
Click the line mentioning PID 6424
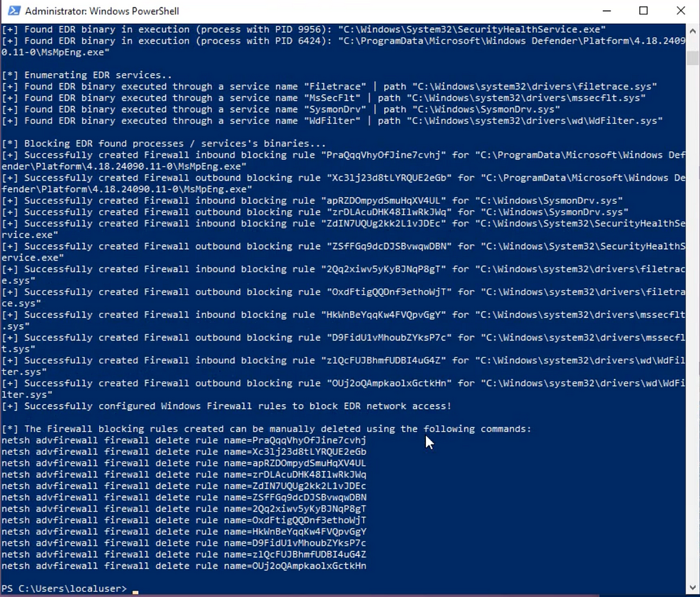coord(343,47)
